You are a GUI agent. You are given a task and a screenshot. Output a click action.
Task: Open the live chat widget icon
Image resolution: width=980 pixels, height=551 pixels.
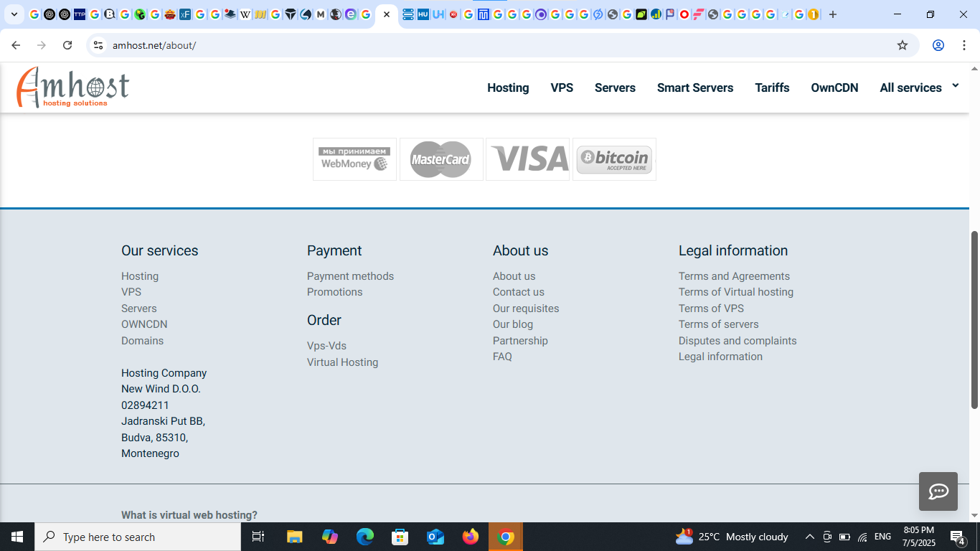938,491
